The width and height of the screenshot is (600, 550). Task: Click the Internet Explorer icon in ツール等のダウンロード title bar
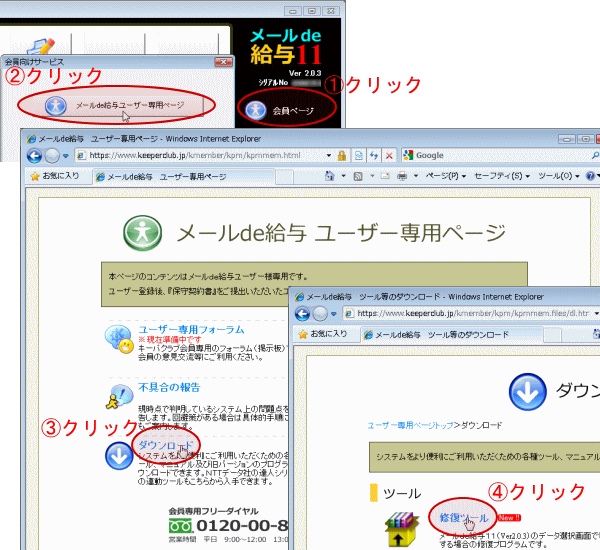coord(299,297)
